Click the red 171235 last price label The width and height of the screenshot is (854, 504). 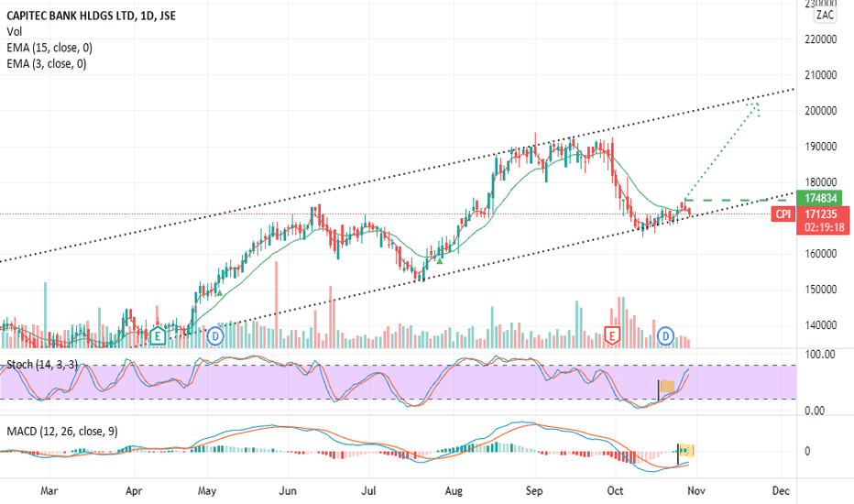823,214
